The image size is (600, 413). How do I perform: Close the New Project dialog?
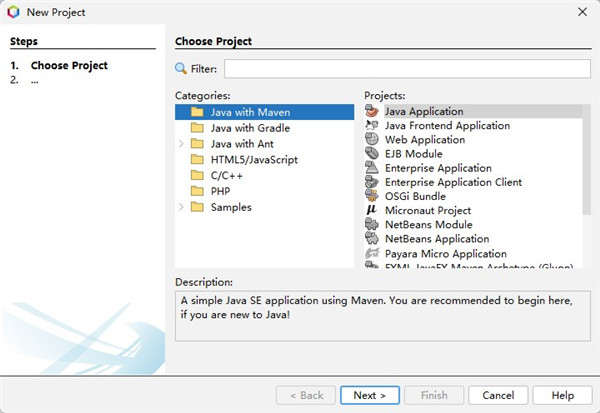[581, 12]
